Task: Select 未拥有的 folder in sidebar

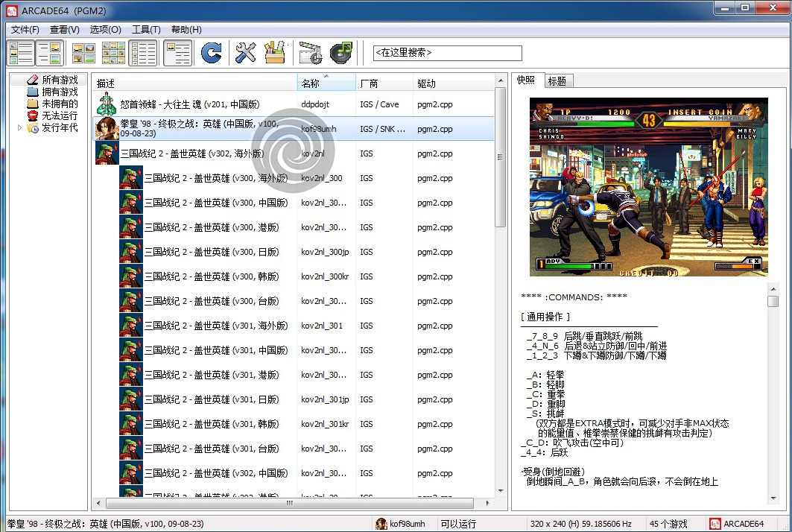Action: pos(60,104)
